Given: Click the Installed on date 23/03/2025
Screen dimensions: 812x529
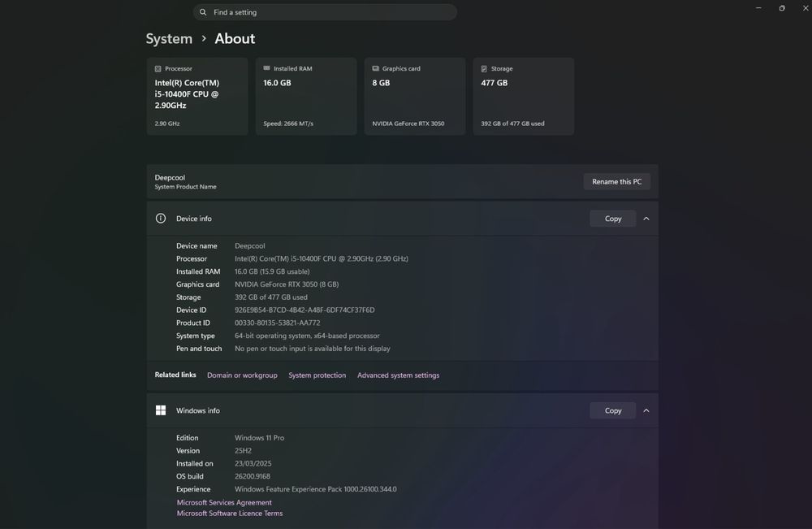Looking at the screenshot, I should [x=253, y=464].
